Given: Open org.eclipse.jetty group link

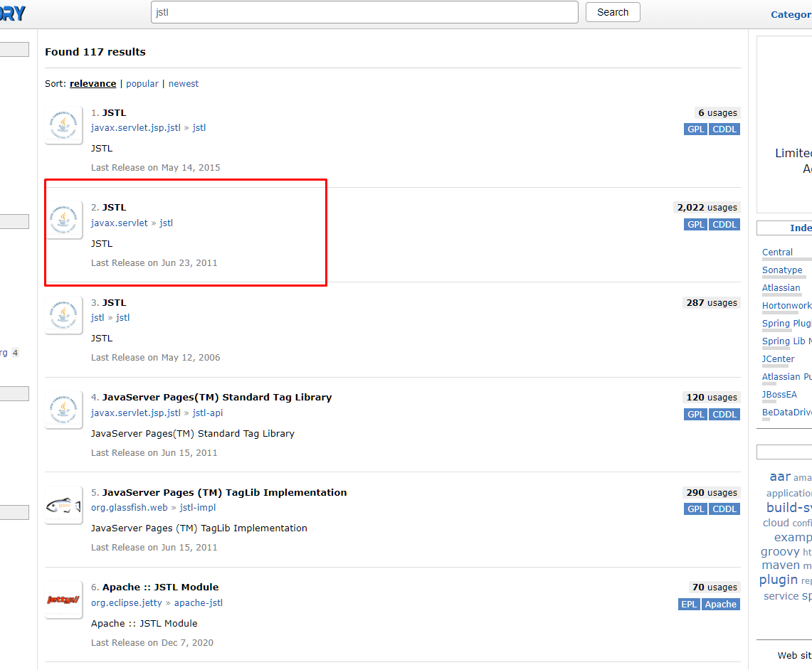Looking at the screenshot, I should click(x=127, y=602).
